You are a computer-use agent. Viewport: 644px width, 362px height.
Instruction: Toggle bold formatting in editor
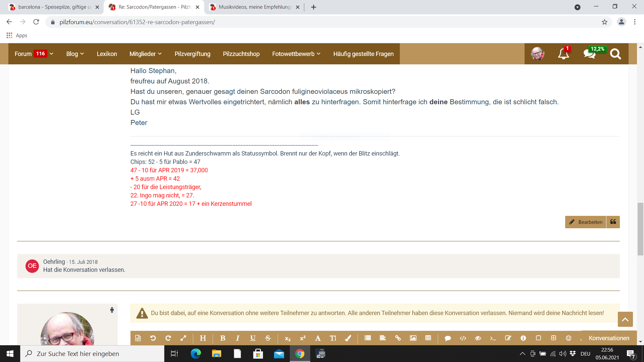click(x=223, y=338)
